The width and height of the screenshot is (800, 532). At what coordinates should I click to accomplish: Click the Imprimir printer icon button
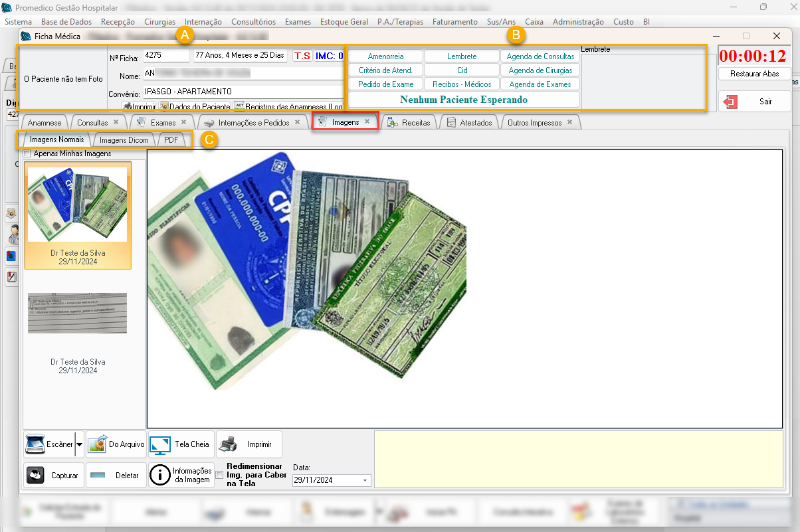point(227,444)
